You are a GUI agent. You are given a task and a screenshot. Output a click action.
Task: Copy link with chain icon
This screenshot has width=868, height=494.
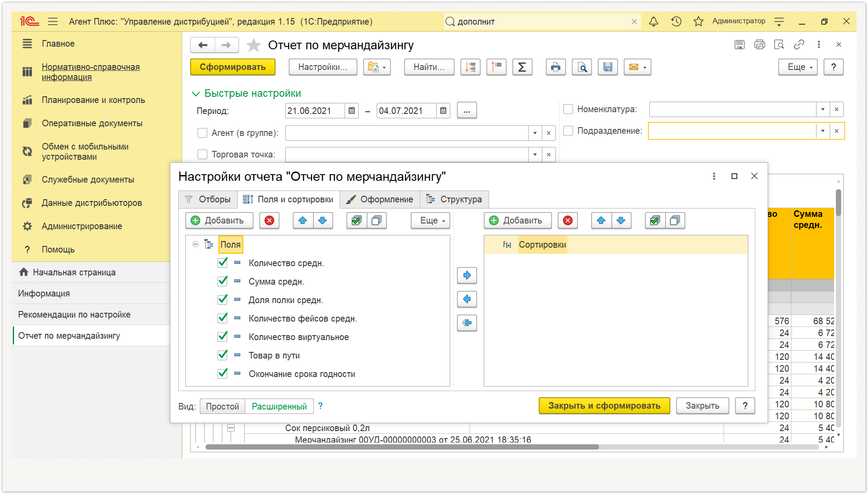(799, 44)
